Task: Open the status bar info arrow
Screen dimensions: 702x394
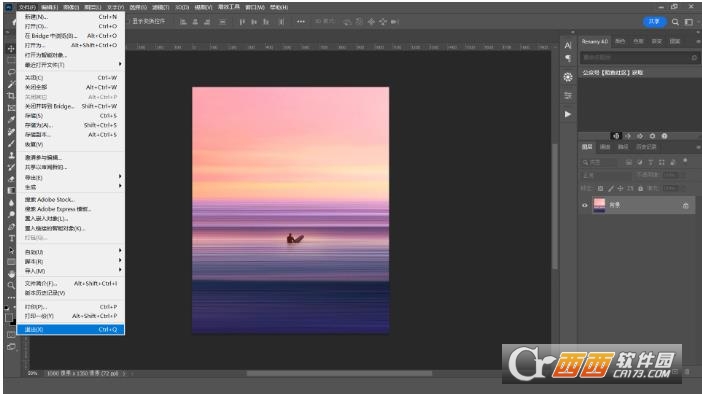Action: (x=124, y=373)
